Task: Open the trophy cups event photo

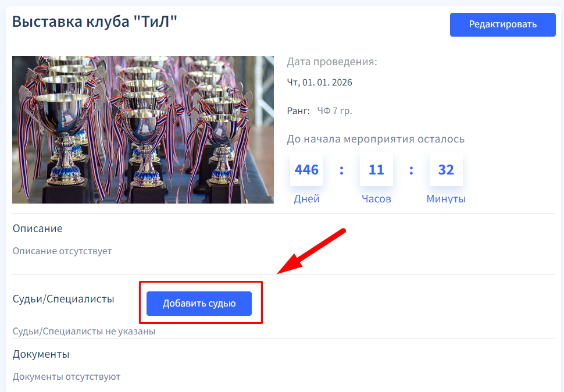Action: (x=143, y=129)
